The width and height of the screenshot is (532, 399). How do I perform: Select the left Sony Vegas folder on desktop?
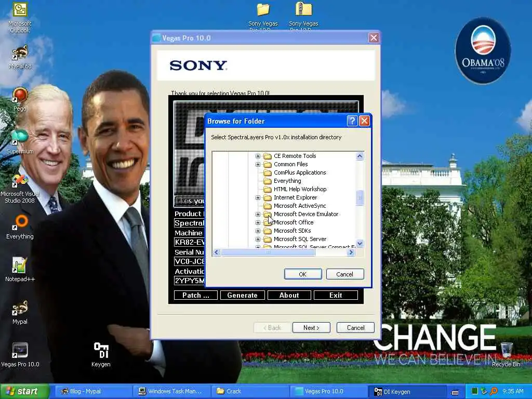click(263, 16)
